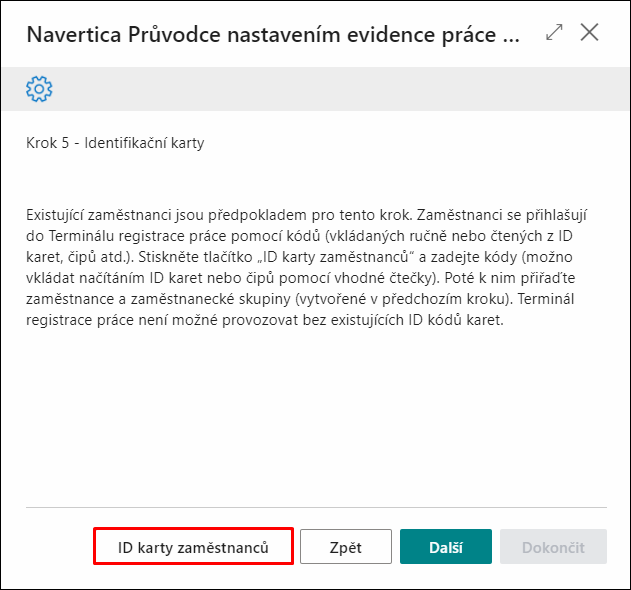The height and width of the screenshot is (590, 631).
Task: Click the word Navertica in the title
Action: point(74,35)
